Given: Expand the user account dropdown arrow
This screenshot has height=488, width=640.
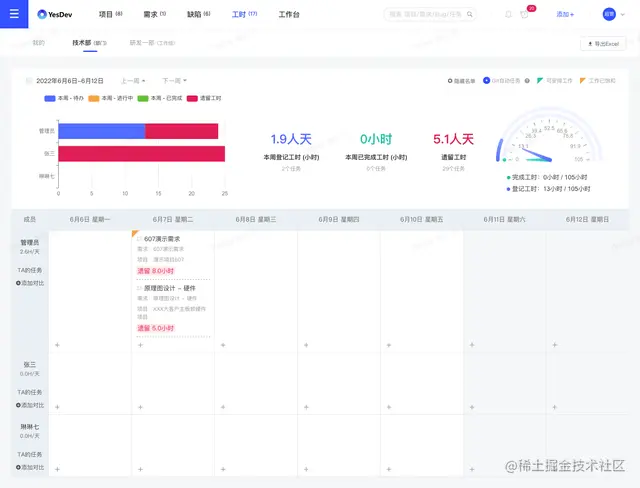Looking at the screenshot, I should [623, 14].
